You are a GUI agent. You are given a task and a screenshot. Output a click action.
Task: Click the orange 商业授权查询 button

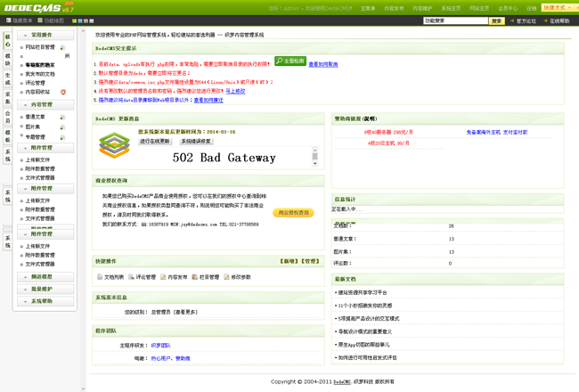(x=294, y=213)
